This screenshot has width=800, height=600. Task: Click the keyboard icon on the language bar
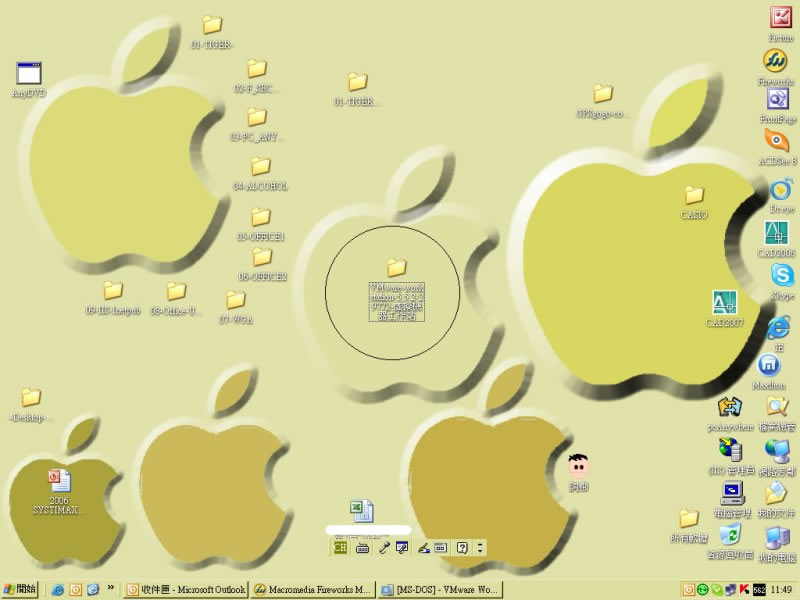(362, 548)
